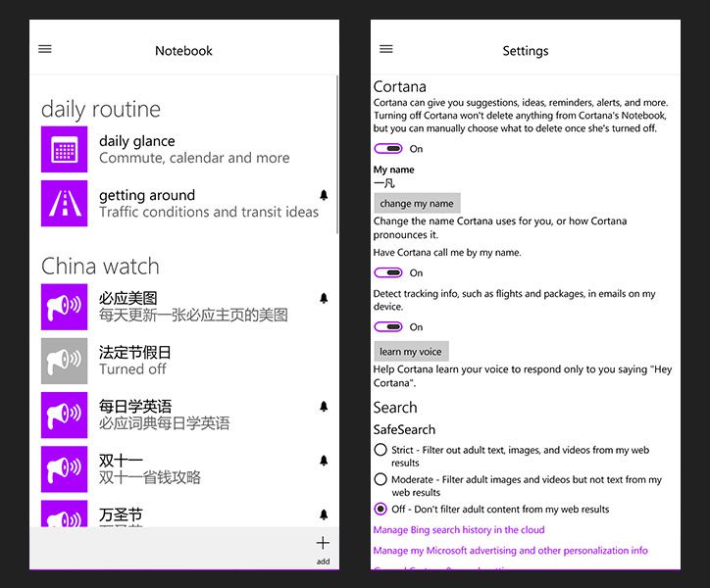Click the Cortana section heading
This screenshot has width=710, height=588.
pos(399,86)
